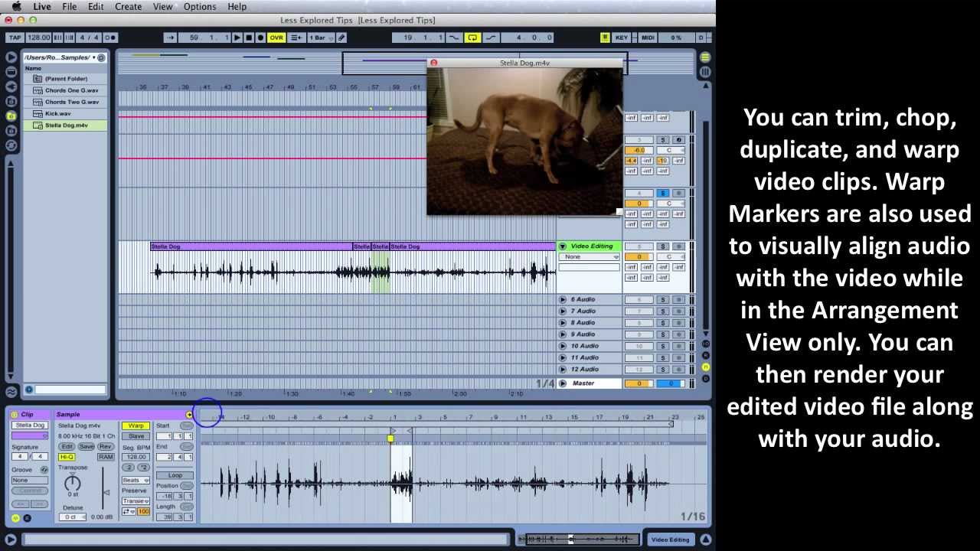Open the Apple menu

coord(16,7)
